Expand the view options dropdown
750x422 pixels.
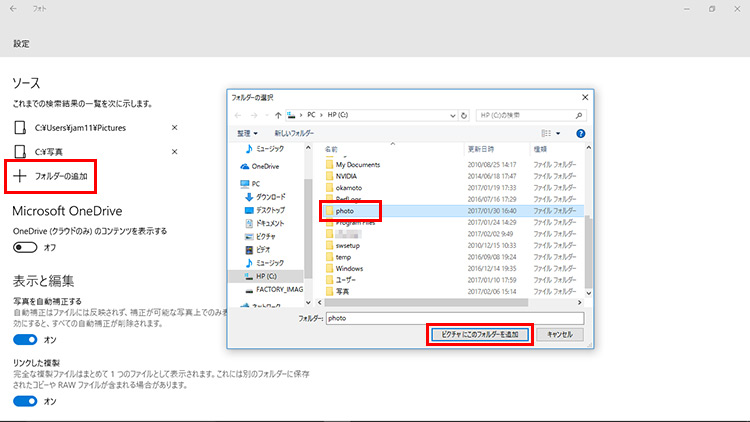558,133
